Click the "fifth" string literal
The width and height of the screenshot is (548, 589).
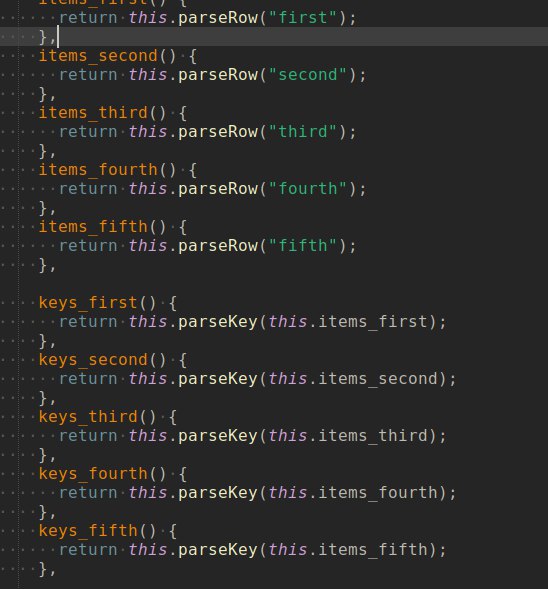pyautogui.click(x=303, y=246)
